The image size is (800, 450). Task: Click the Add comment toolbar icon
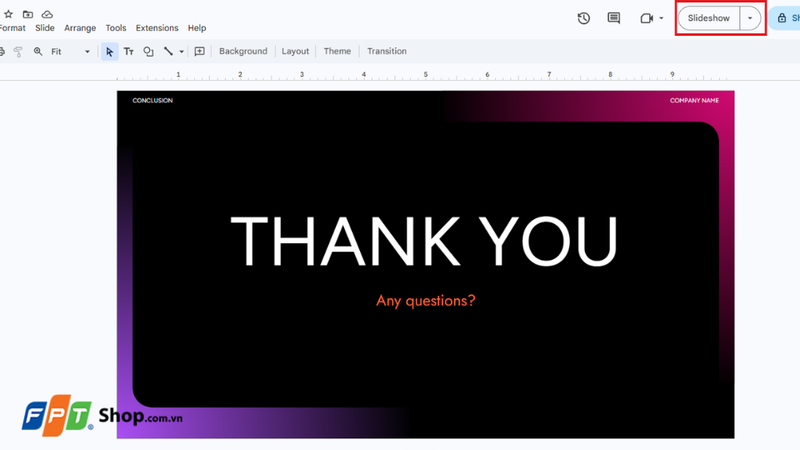(x=199, y=52)
